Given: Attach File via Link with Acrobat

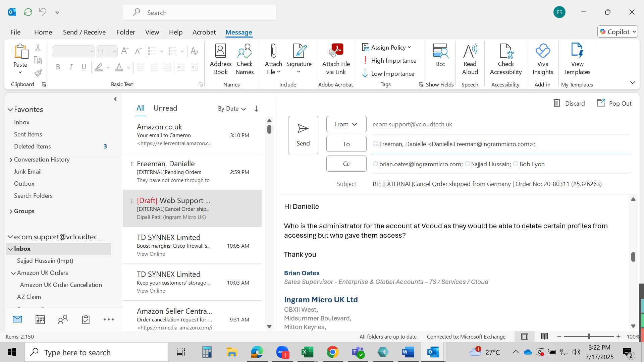Looking at the screenshot, I should (x=336, y=60).
